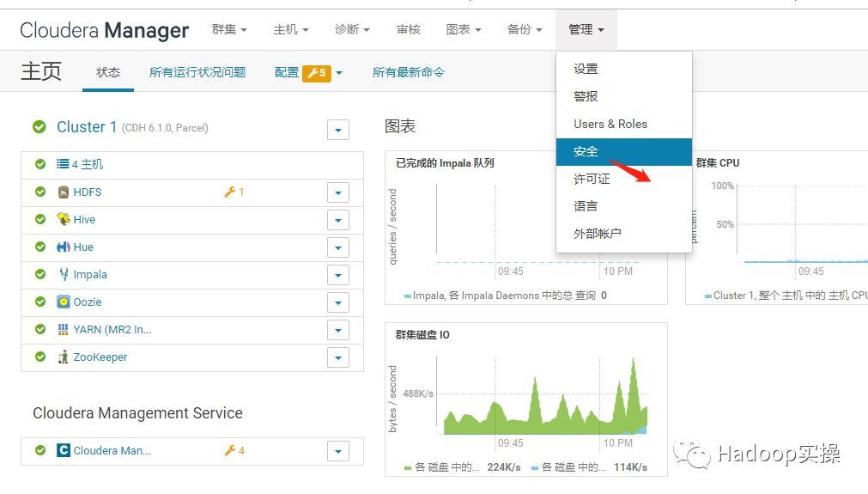Open the ZooKeeper row actions dropdown
Viewport: 868px width, 494px height.
tap(338, 357)
